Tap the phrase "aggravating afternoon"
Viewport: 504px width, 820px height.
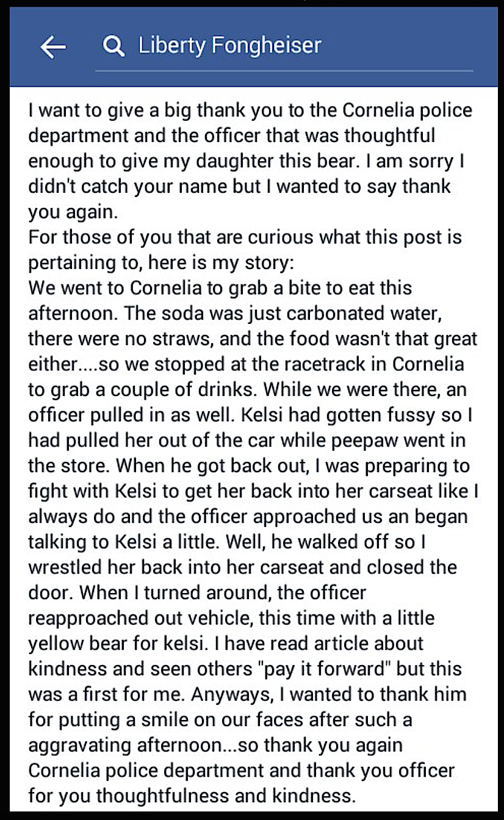pyautogui.click(x=124, y=745)
